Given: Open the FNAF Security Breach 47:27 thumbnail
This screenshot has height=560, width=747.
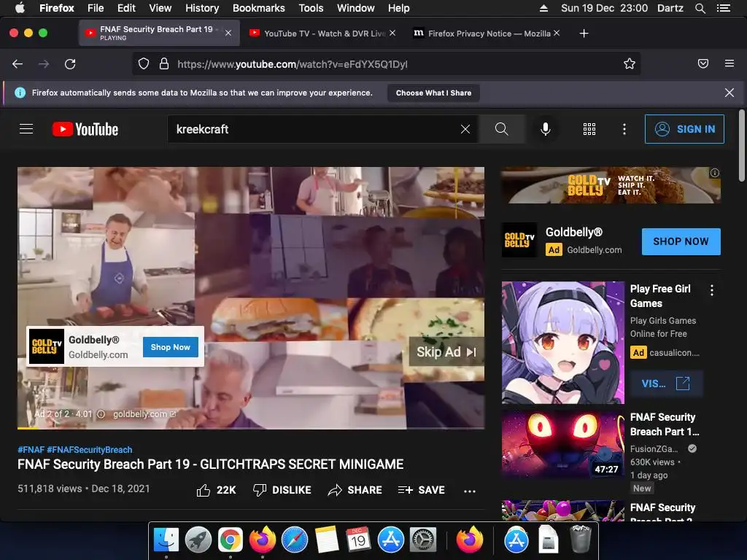Looking at the screenshot, I should tap(562, 444).
